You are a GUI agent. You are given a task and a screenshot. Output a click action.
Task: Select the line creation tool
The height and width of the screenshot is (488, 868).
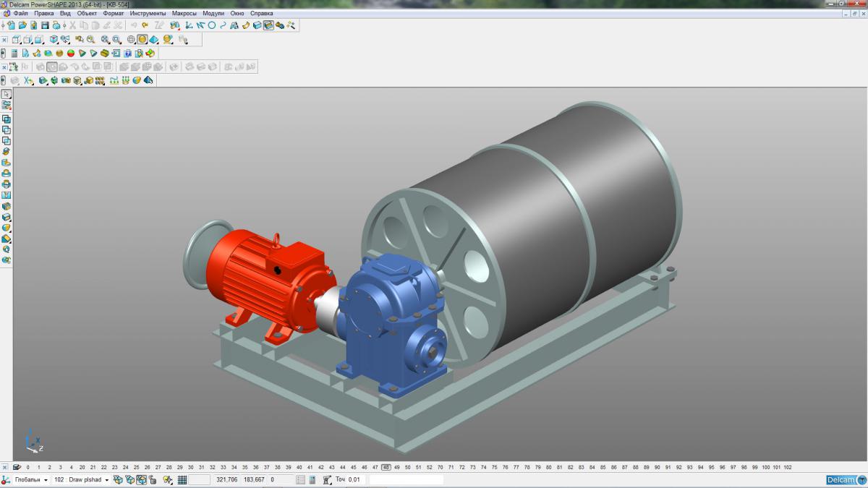tap(200, 25)
